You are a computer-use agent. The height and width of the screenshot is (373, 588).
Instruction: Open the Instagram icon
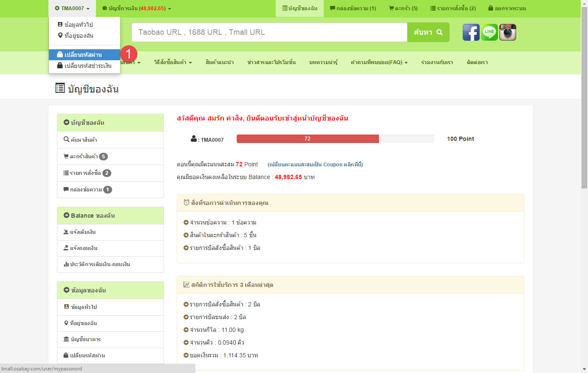pos(507,32)
